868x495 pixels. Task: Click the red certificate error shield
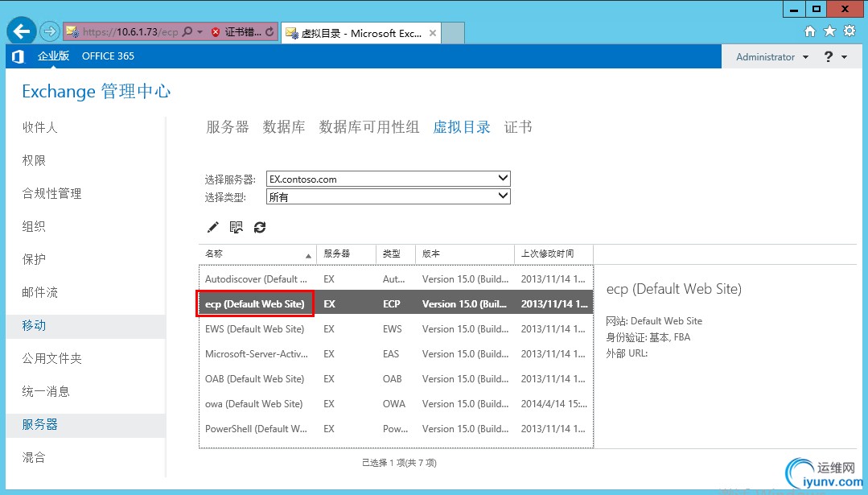[216, 32]
